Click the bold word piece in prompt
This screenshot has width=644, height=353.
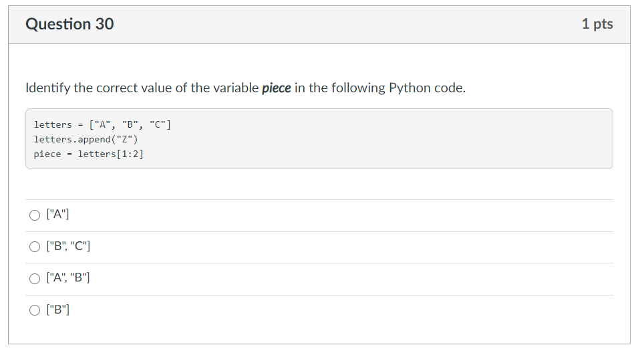point(276,88)
